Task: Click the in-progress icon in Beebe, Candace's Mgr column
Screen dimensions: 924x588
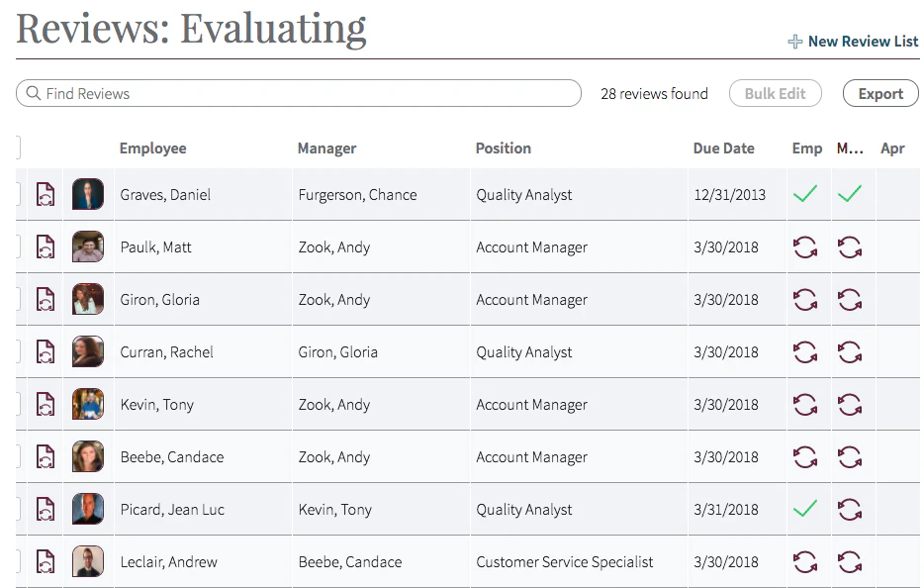Action: point(851,456)
